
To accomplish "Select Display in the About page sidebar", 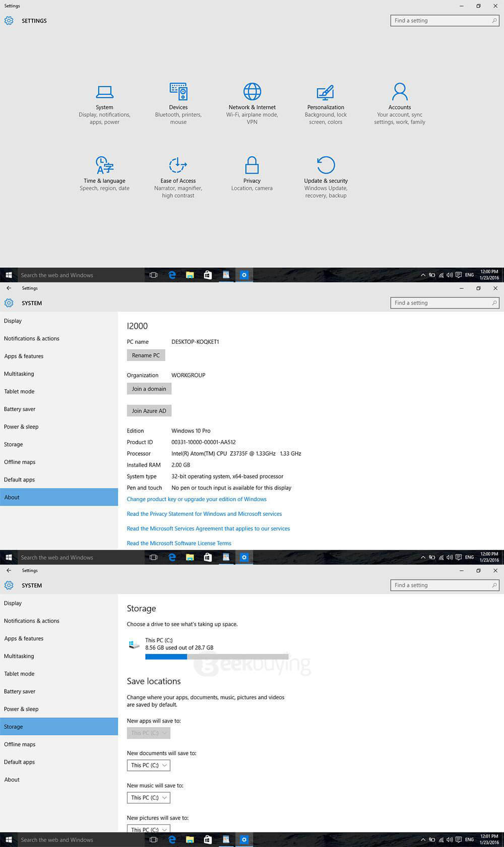I will click(x=59, y=321).
